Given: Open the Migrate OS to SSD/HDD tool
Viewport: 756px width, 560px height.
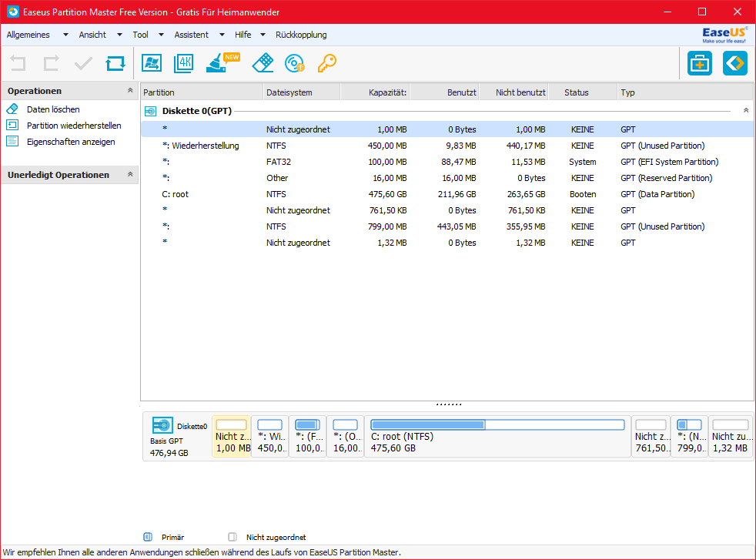Looking at the screenshot, I should click(152, 63).
